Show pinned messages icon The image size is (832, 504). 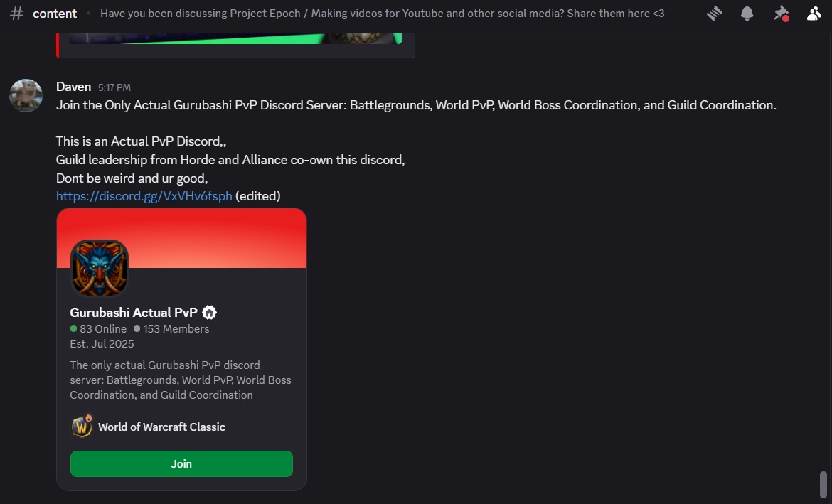click(x=781, y=14)
